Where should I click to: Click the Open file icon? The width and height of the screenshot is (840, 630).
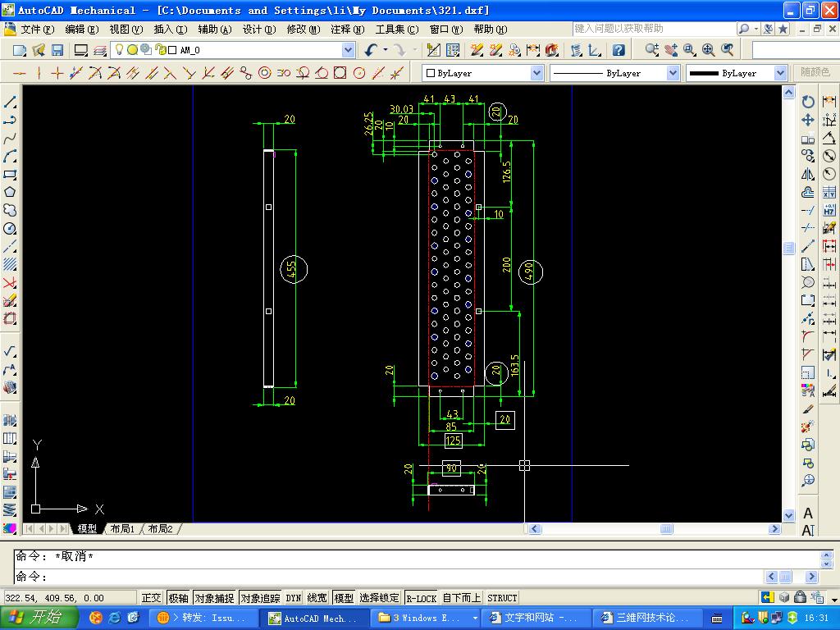point(39,50)
